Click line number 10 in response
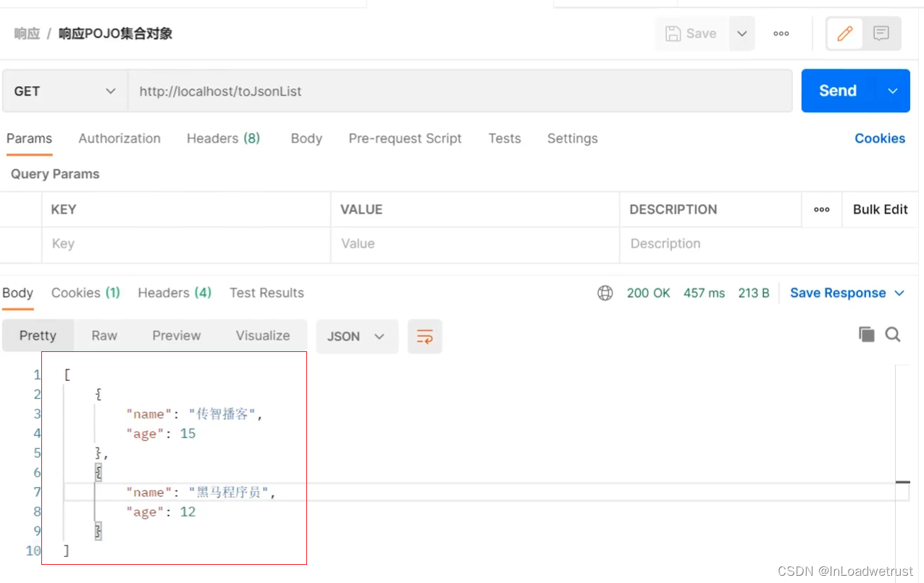 click(x=33, y=551)
